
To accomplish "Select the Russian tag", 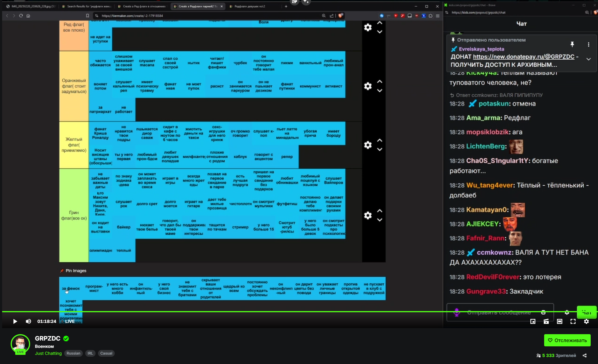I will [x=73, y=353].
